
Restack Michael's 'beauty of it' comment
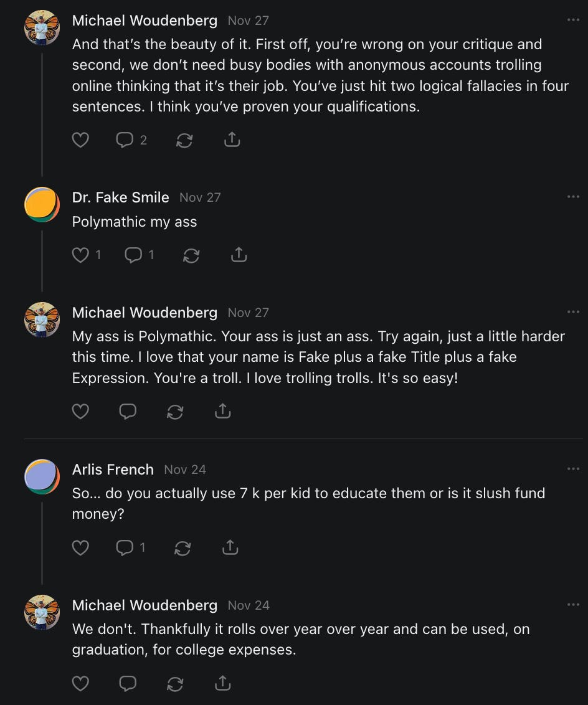tap(184, 140)
